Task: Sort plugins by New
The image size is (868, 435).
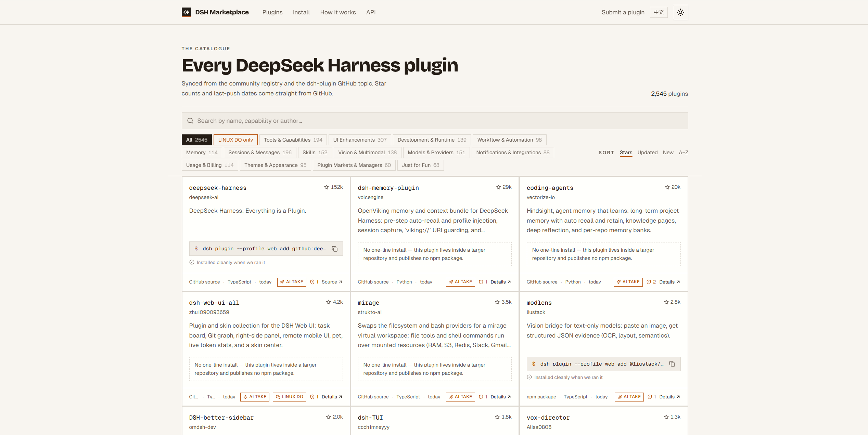Action: pos(668,153)
